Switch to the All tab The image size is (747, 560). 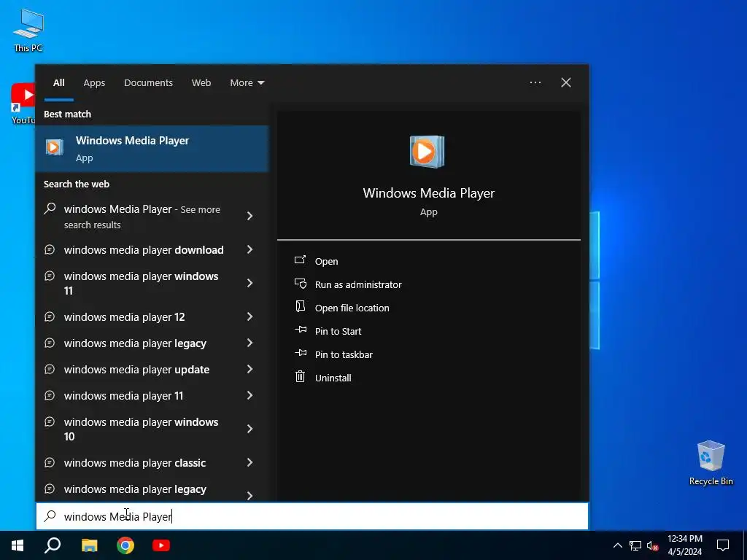58,82
